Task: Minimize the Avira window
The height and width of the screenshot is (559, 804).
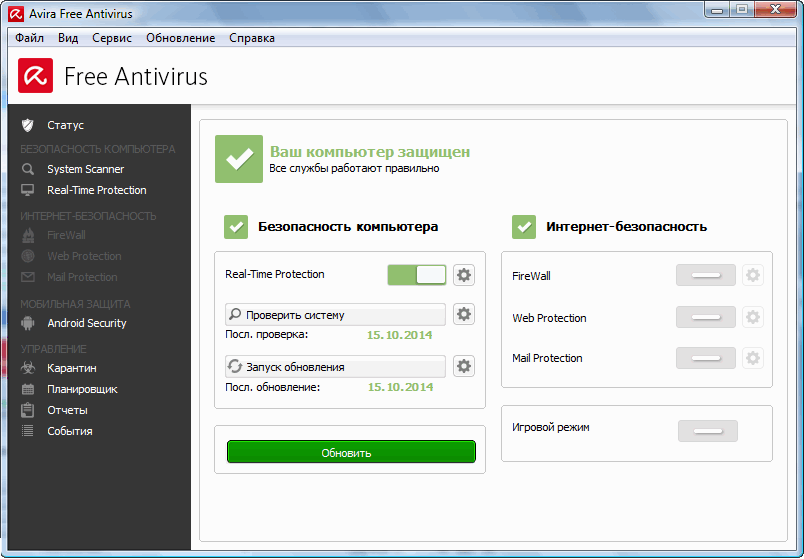Action: pos(718,10)
